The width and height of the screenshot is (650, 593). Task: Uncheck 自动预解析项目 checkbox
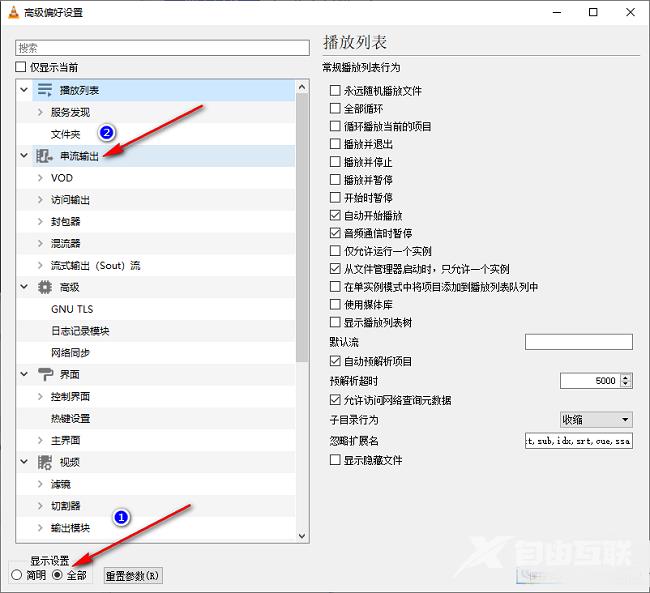tap(335, 361)
